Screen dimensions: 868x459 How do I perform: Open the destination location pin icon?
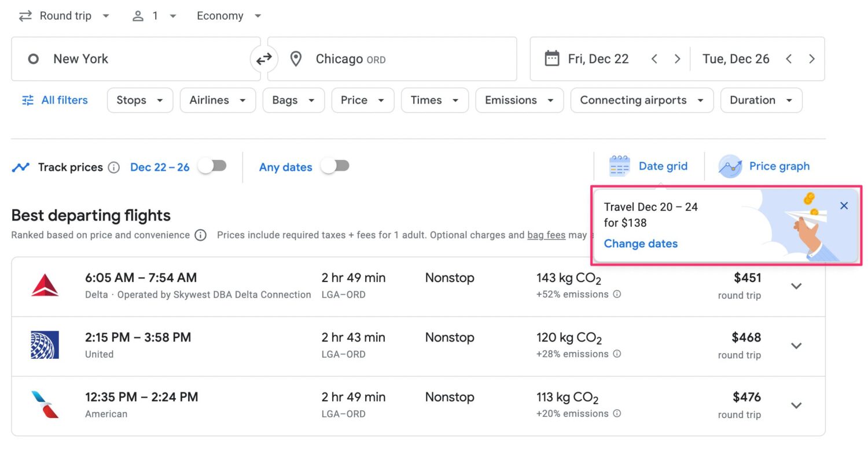click(x=296, y=58)
